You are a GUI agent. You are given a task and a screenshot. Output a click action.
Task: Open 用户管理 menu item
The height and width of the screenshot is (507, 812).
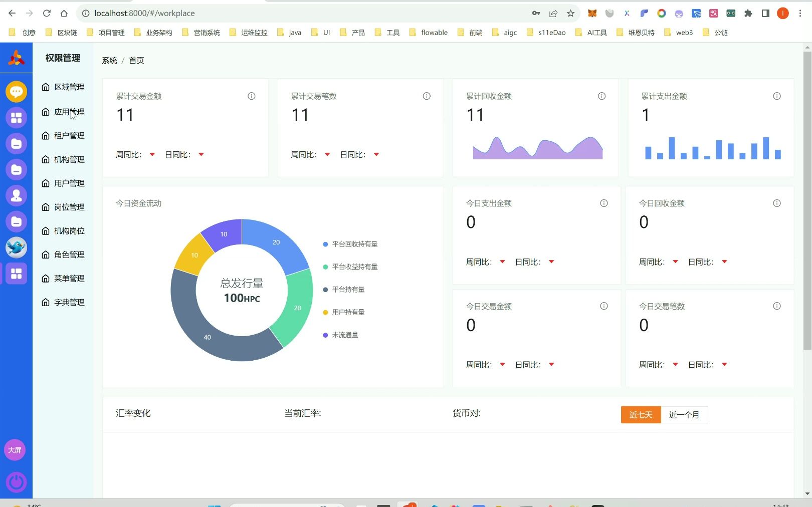[63, 183]
